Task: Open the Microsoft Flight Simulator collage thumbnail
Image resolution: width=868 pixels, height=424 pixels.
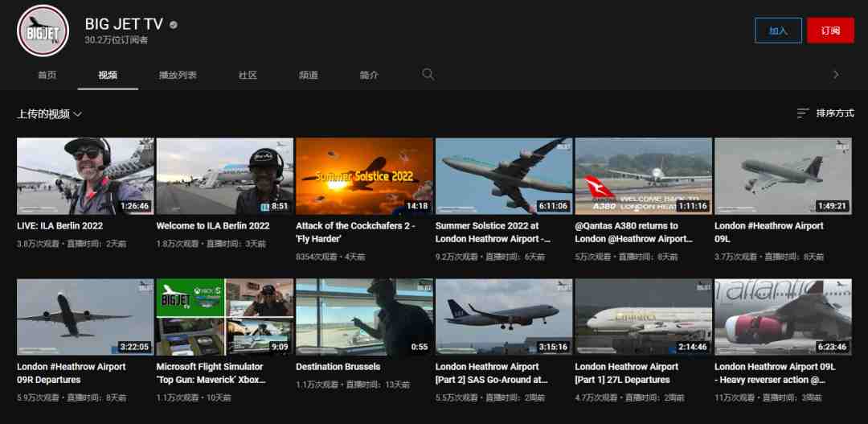Action: (225, 316)
